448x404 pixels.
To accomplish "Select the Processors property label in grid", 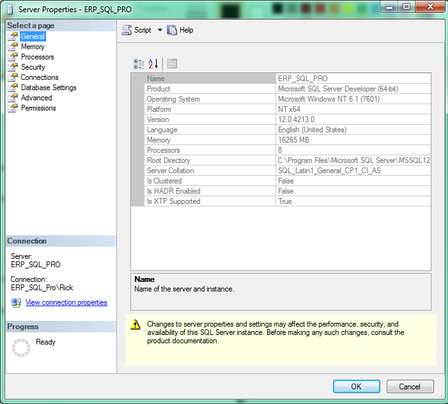I will (163, 150).
